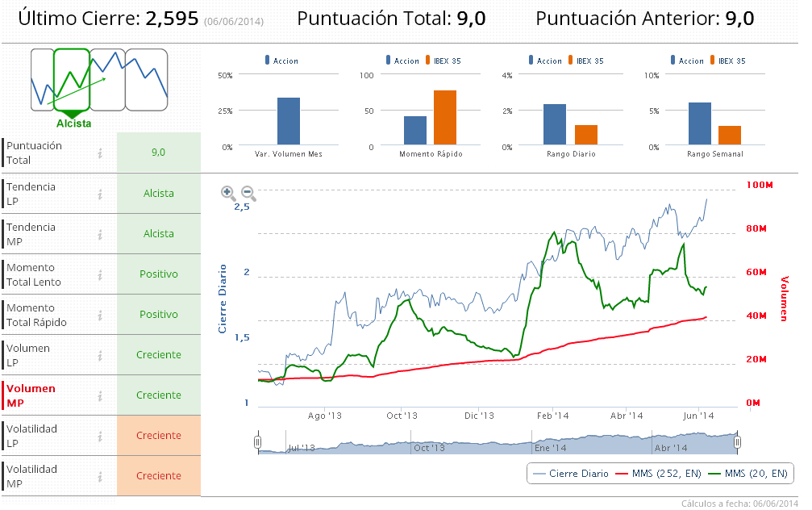The image size is (812, 510).
Task: Toggle Accion legend in Rango Semanal chart
Action: (687, 61)
